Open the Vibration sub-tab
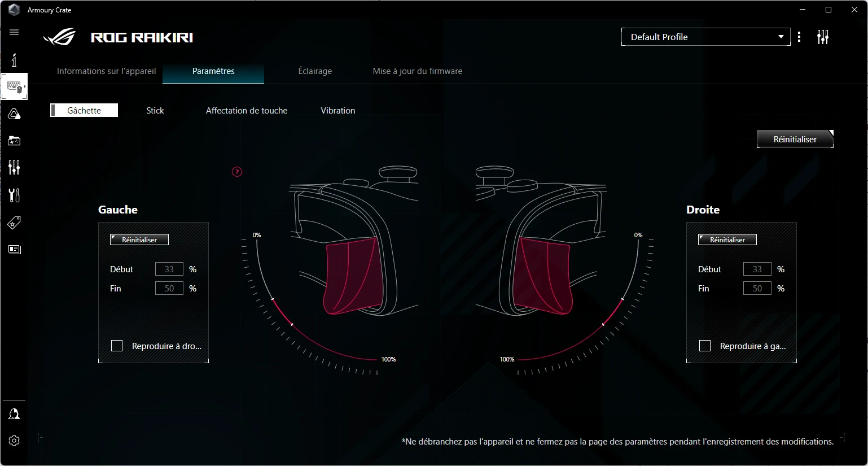The image size is (868, 466). pyautogui.click(x=338, y=111)
